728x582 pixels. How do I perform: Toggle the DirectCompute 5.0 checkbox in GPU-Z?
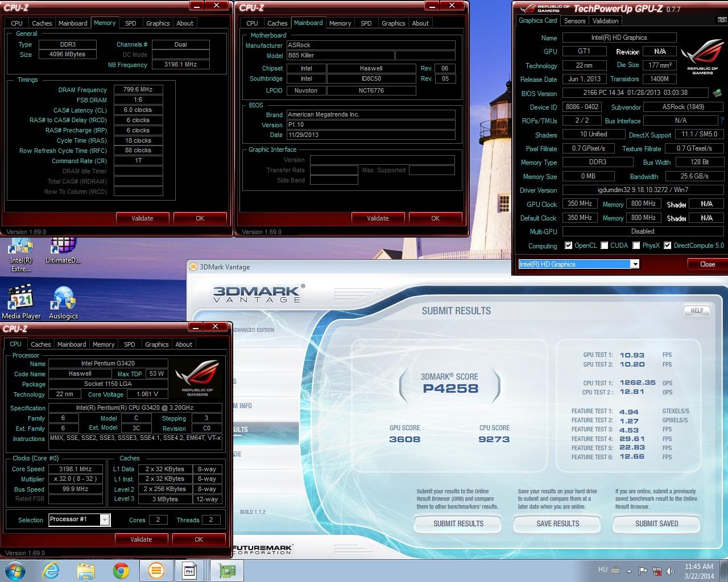pyautogui.click(x=668, y=246)
